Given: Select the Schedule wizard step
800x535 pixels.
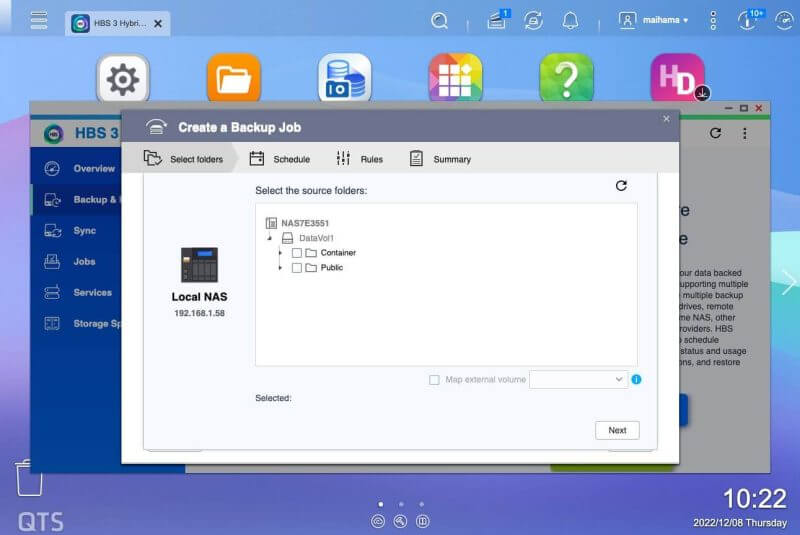Looking at the screenshot, I should coord(280,159).
